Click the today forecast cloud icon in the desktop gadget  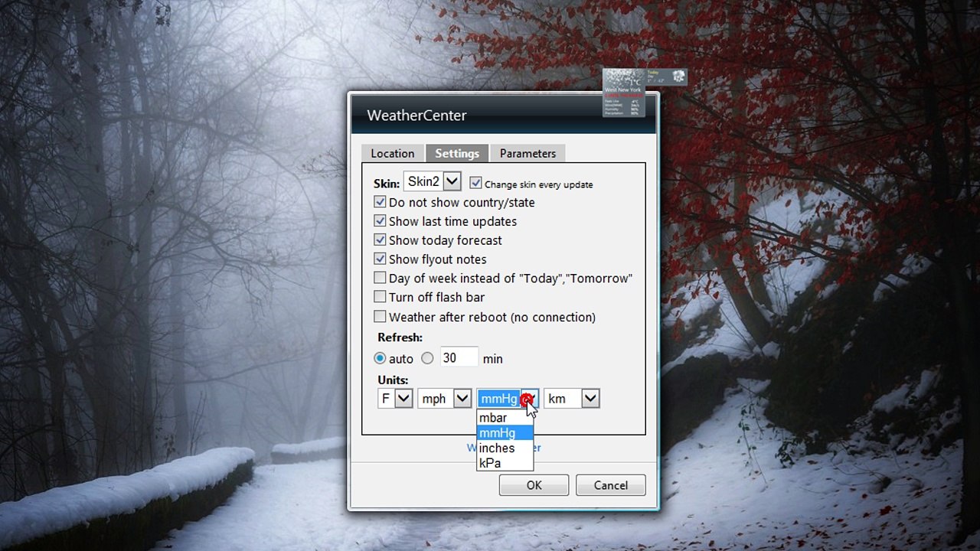click(x=678, y=76)
